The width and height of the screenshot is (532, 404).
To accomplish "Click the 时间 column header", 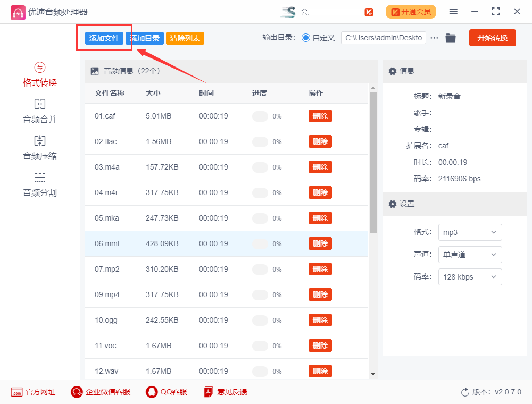I will click(206, 93).
